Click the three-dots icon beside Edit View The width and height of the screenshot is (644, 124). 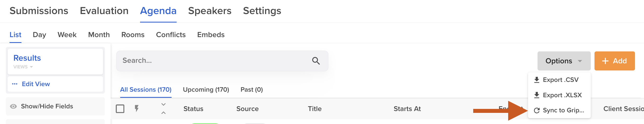[15, 84]
